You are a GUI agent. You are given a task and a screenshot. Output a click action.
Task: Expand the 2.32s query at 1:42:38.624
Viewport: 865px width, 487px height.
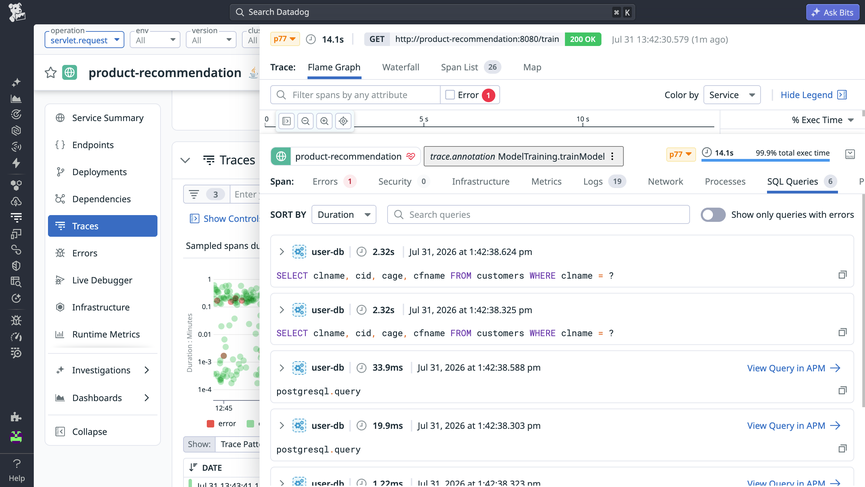tap(281, 252)
